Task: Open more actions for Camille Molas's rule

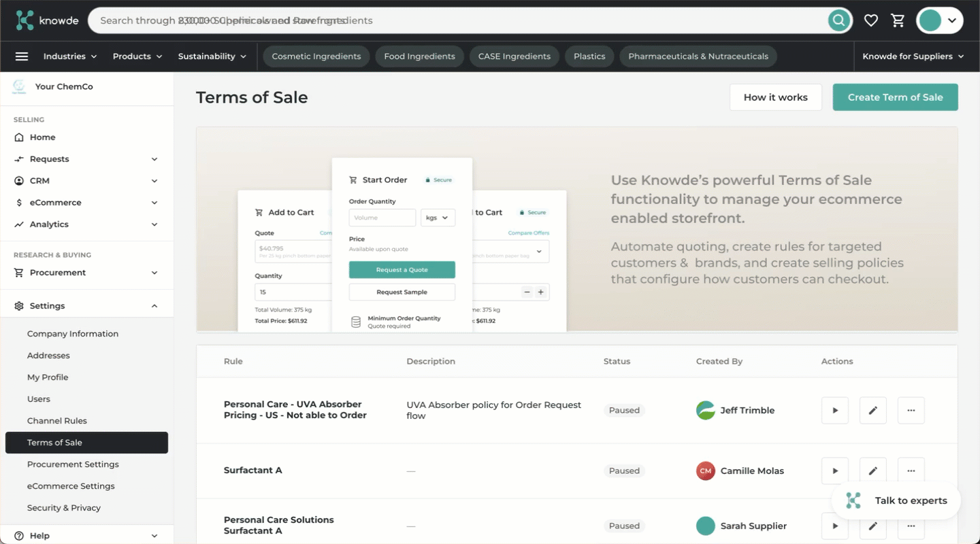Action: pyautogui.click(x=911, y=471)
